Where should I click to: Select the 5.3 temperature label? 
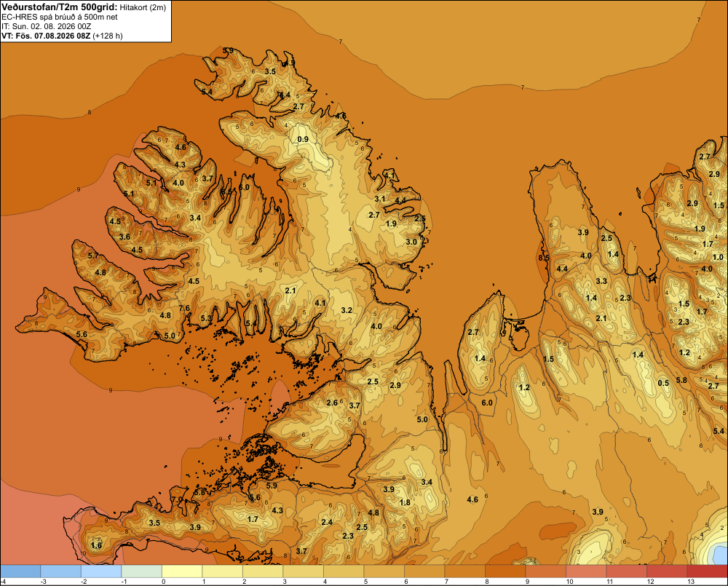[x=206, y=318]
